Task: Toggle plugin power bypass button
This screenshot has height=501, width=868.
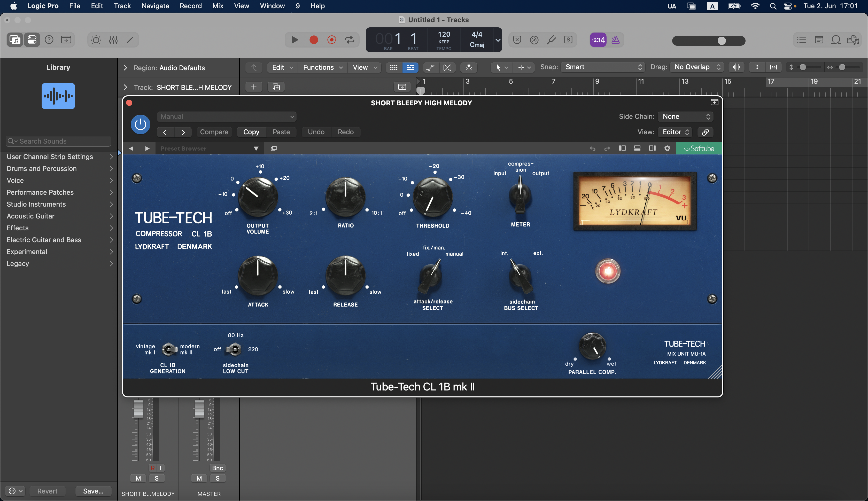Action: pos(141,124)
